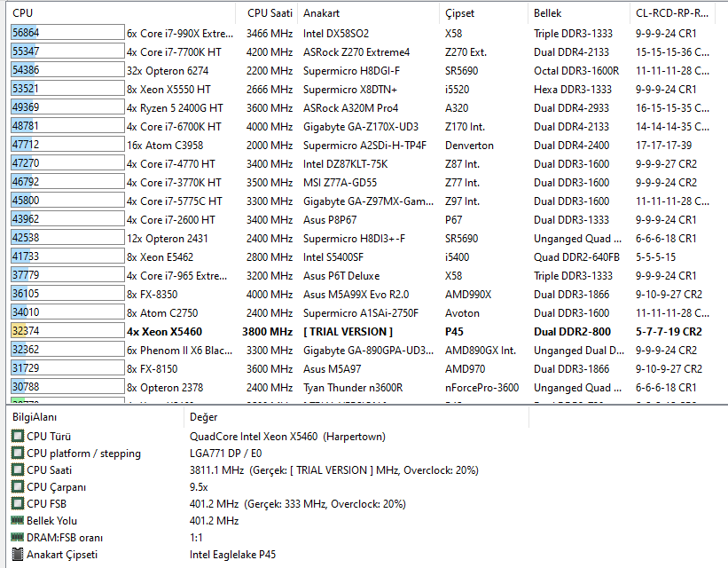Viewport: 728px width, 568px height.
Task: Click the Değer column header
Action: (x=356, y=417)
